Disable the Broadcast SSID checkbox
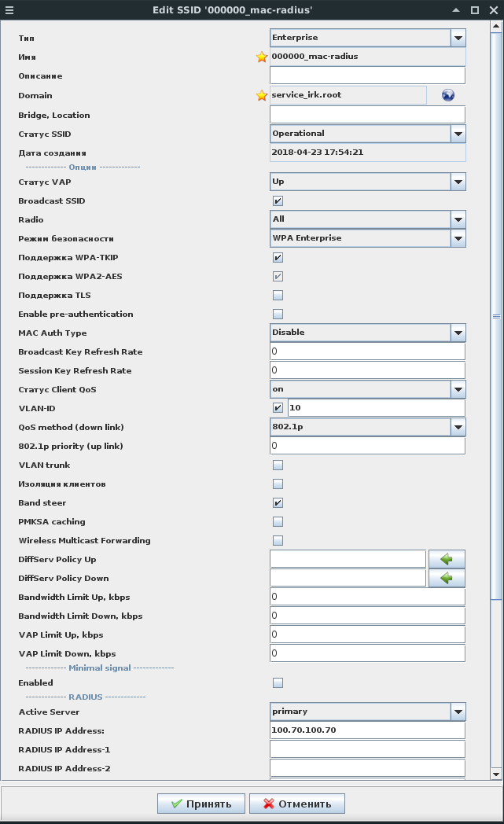The image size is (504, 824). pos(278,200)
